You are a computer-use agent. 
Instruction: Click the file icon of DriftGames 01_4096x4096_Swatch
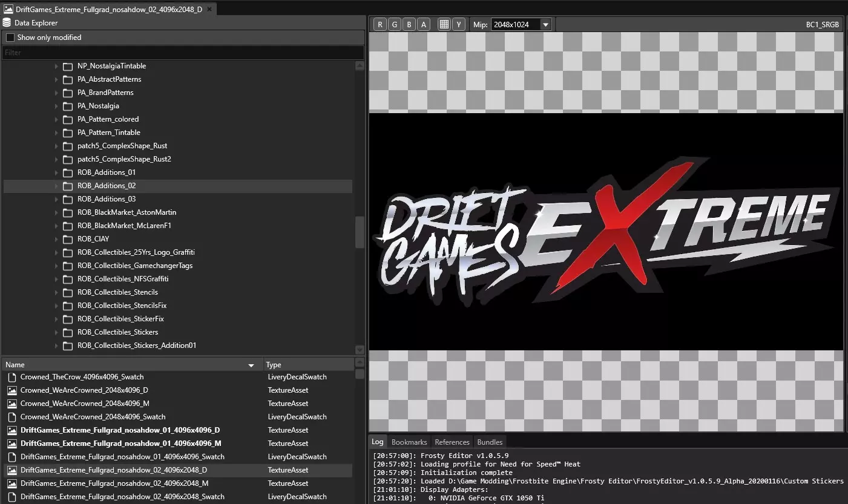click(x=12, y=457)
